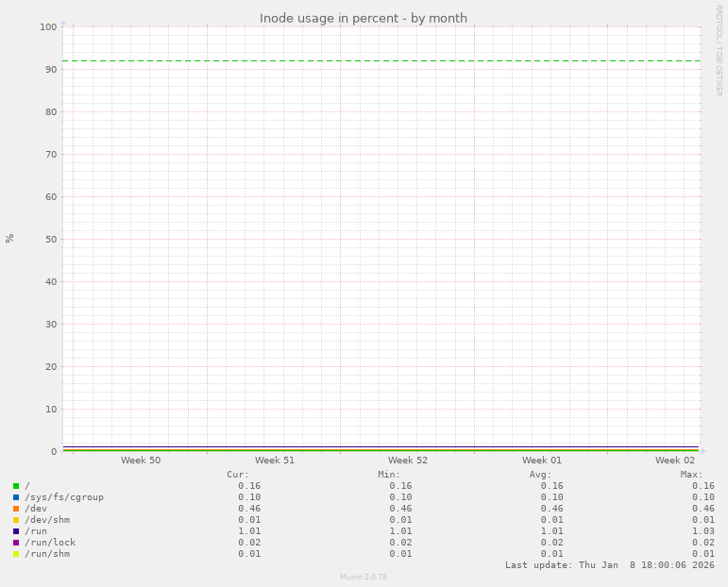728x587 pixels.
Task: Click the dashed green warning line at 92
Action: (381, 60)
